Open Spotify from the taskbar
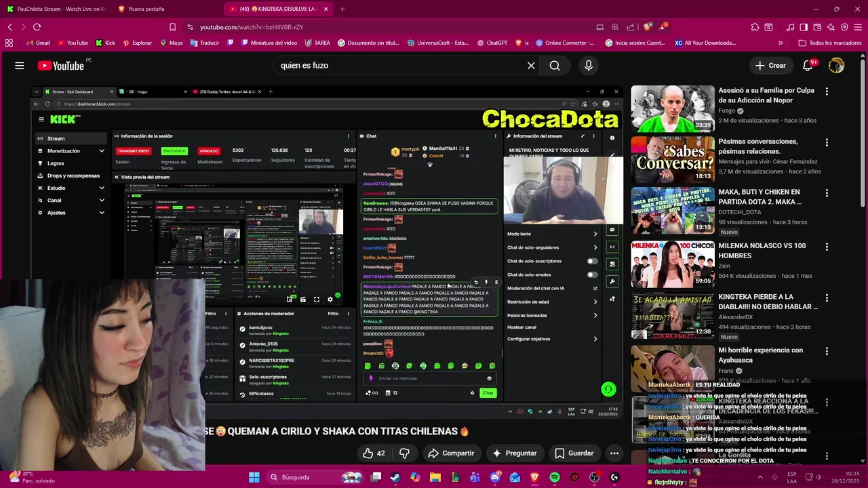Image resolution: width=868 pixels, height=488 pixels. pyautogui.click(x=554, y=477)
